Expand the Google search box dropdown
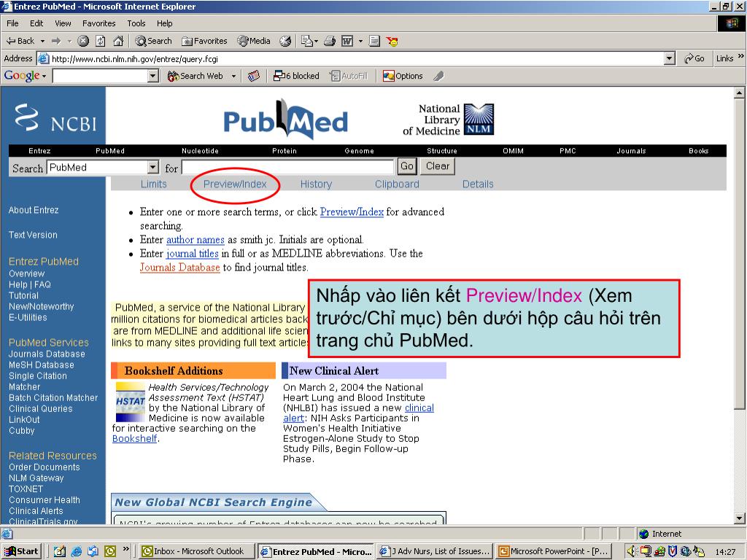This screenshot has width=747, height=560. (x=153, y=76)
